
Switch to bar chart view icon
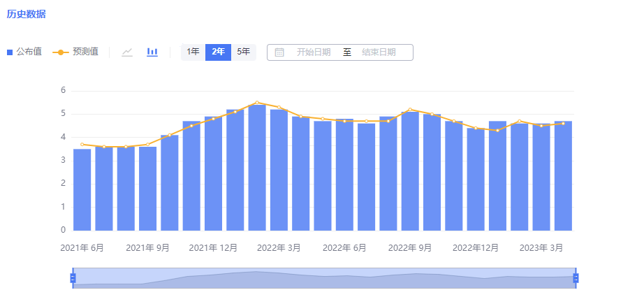[152, 52]
